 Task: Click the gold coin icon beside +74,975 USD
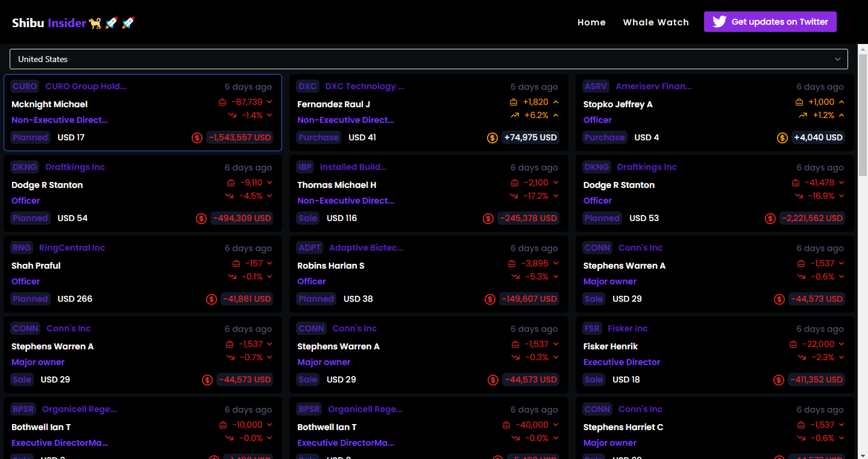[492, 138]
